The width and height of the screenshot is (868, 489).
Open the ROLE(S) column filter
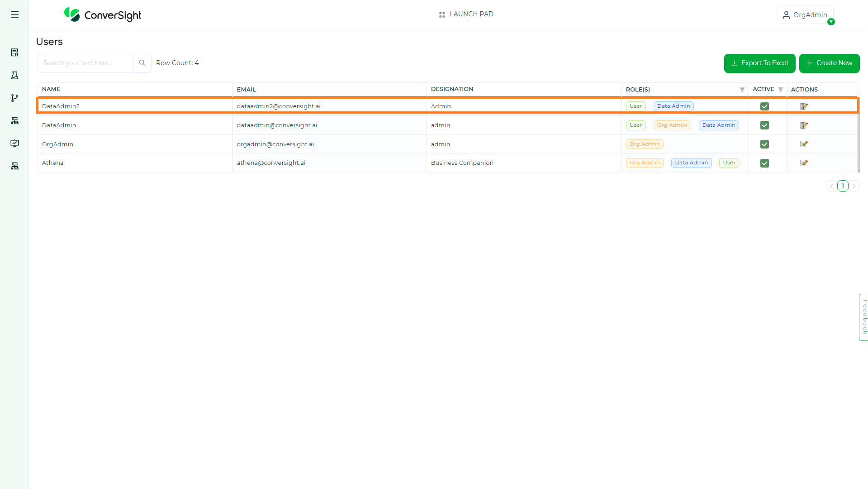coord(742,89)
